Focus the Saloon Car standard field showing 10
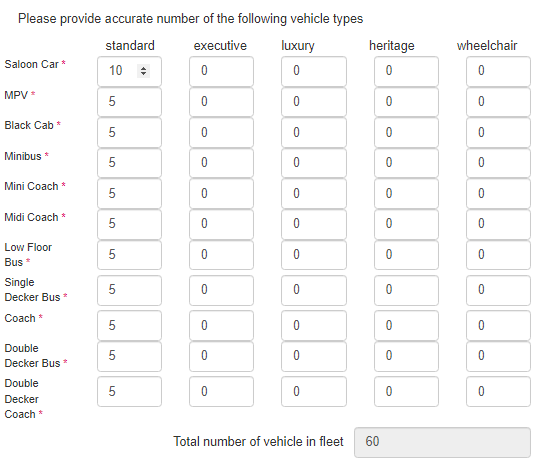 (x=129, y=71)
